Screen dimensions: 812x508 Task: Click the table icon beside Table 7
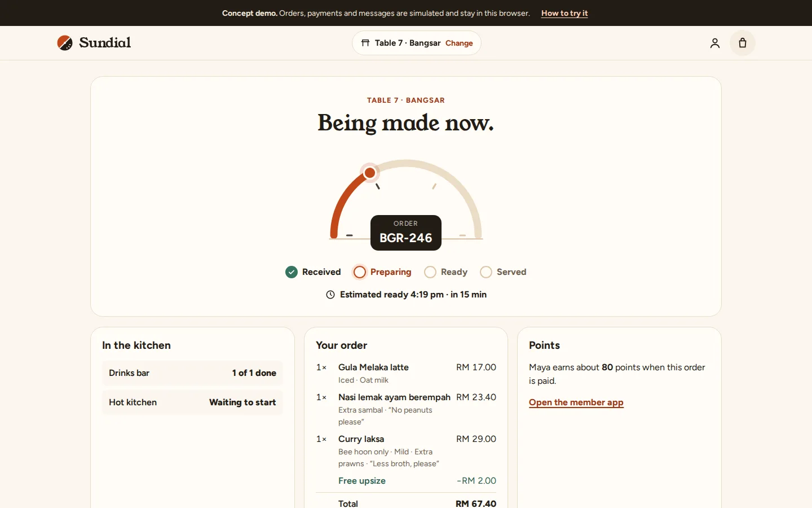coord(365,43)
